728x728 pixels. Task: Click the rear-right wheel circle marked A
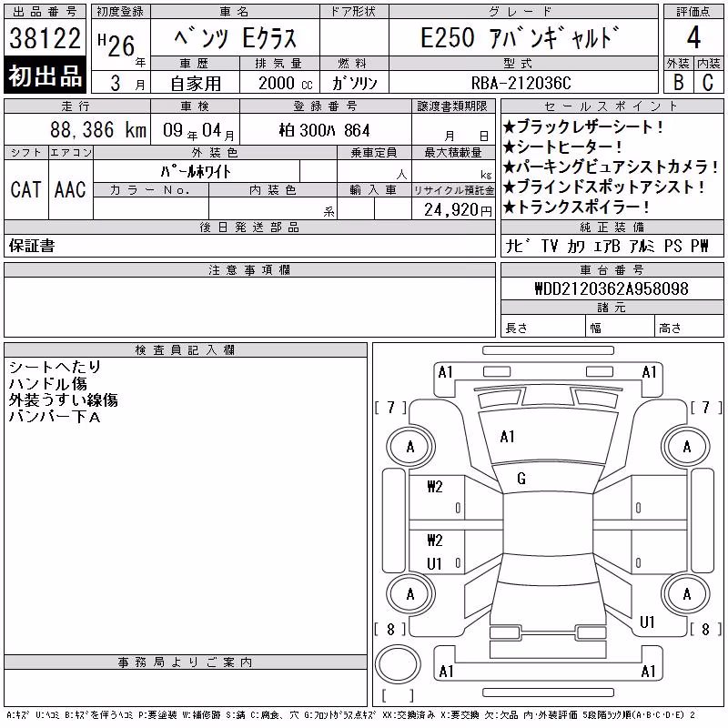pyautogui.click(x=686, y=593)
